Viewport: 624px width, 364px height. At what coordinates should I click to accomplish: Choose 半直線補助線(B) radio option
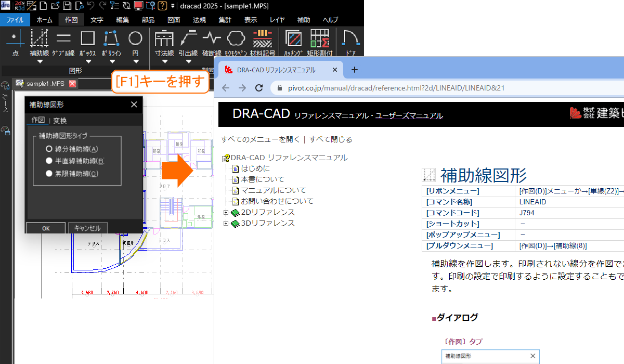[x=75, y=161]
